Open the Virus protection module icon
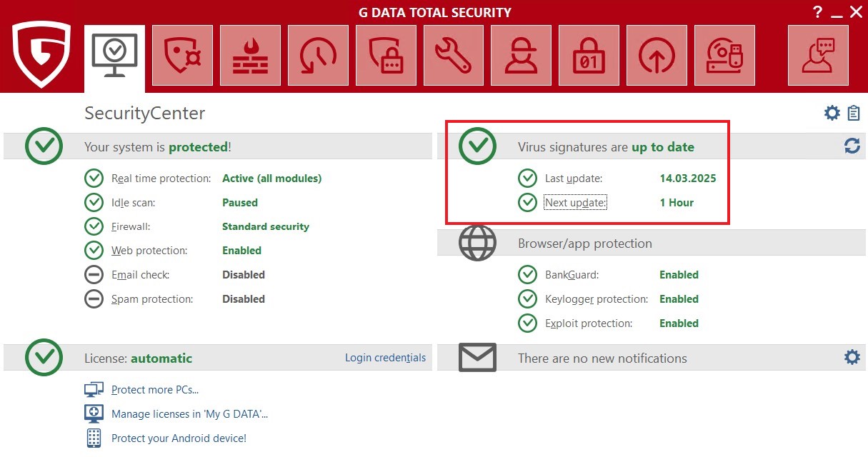The width and height of the screenshot is (868, 457). 182,56
